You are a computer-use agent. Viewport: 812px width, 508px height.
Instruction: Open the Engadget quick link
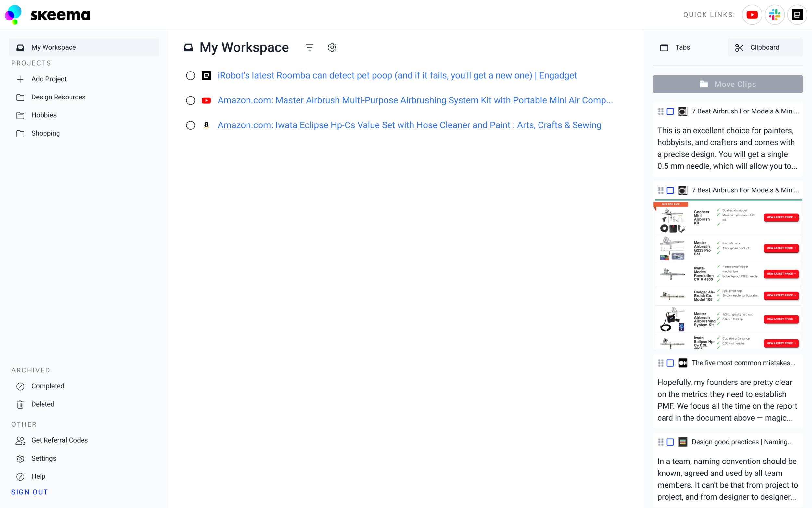click(x=797, y=14)
